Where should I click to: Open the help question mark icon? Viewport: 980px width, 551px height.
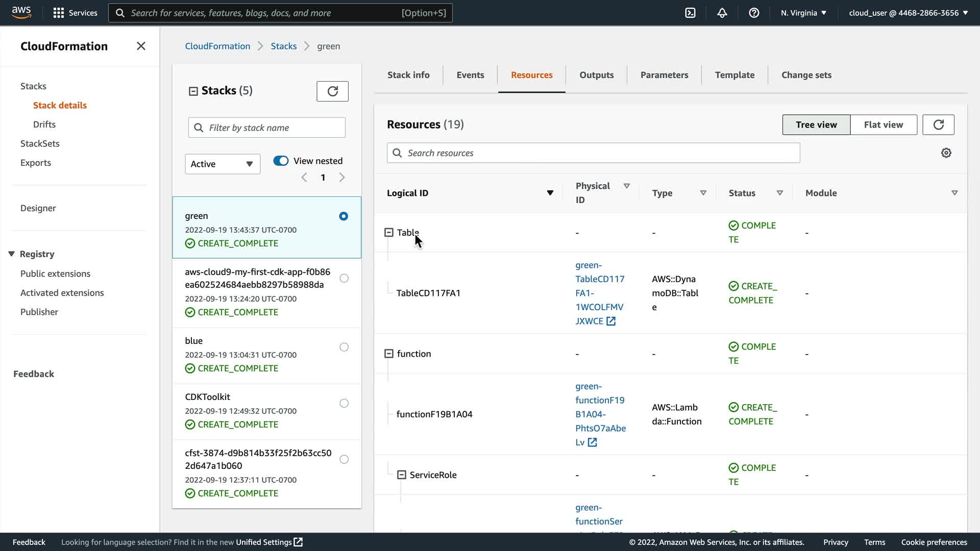[x=754, y=13]
